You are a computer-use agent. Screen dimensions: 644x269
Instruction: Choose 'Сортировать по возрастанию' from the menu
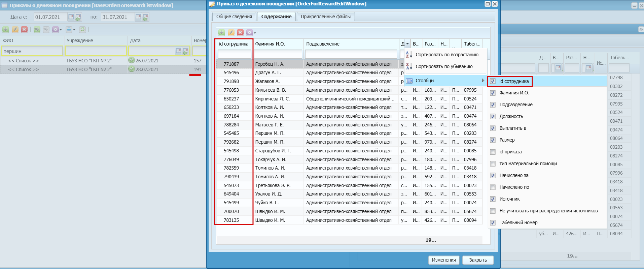pyautogui.click(x=446, y=55)
